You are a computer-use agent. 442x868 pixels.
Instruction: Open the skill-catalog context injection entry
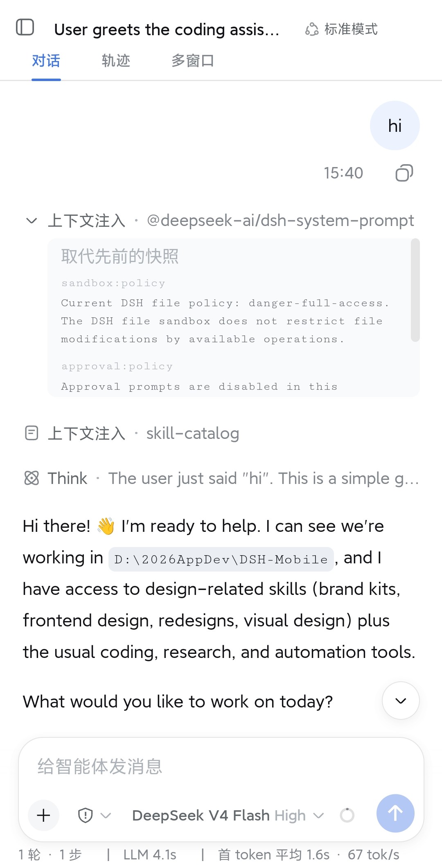(x=132, y=433)
